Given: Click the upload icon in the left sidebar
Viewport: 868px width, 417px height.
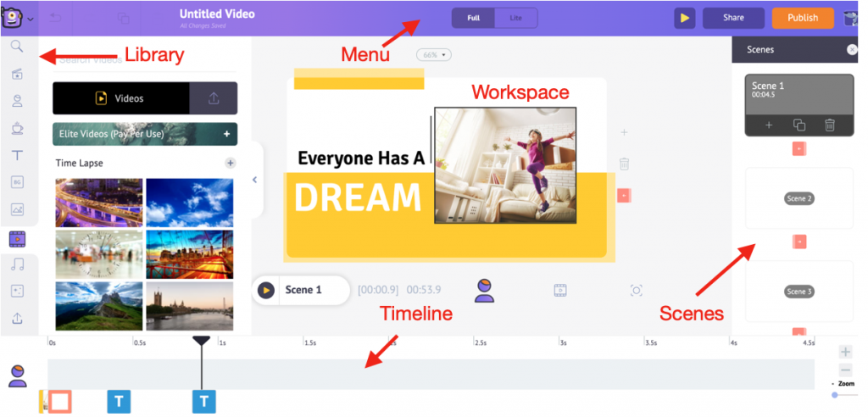Looking at the screenshot, I should click(x=17, y=319).
